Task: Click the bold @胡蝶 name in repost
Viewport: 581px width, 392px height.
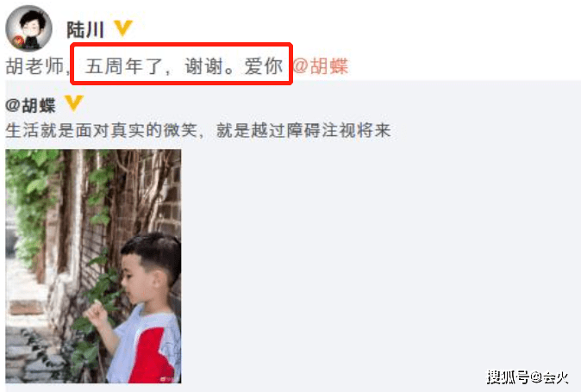Action: coord(31,105)
